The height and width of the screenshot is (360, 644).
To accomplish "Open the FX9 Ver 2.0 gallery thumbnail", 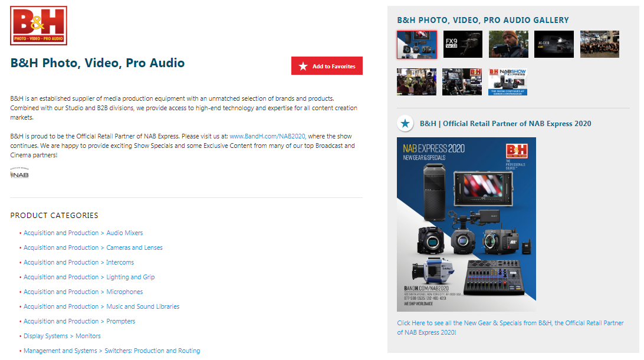I will [462, 44].
